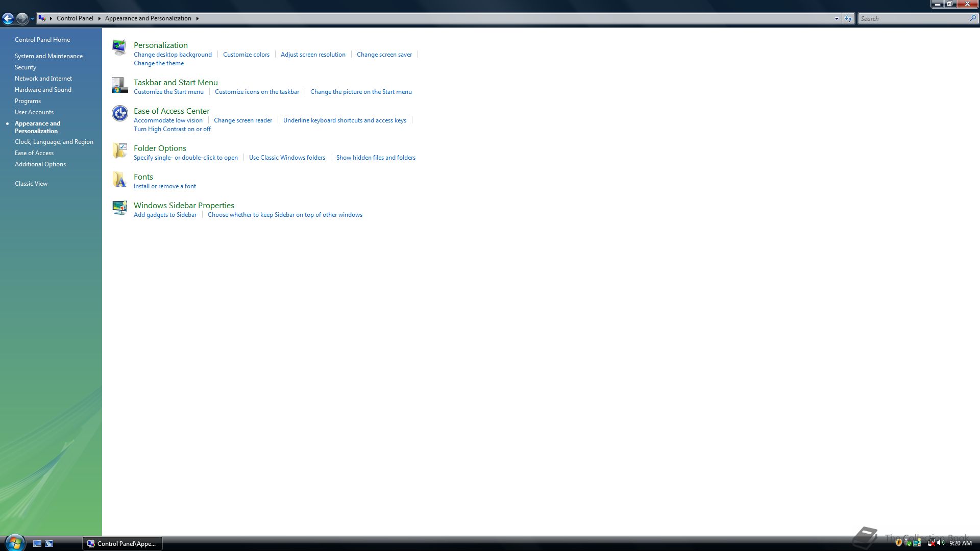Choose whether to keep Sidebar on top
The height and width of the screenshot is (551, 980).
(285, 215)
